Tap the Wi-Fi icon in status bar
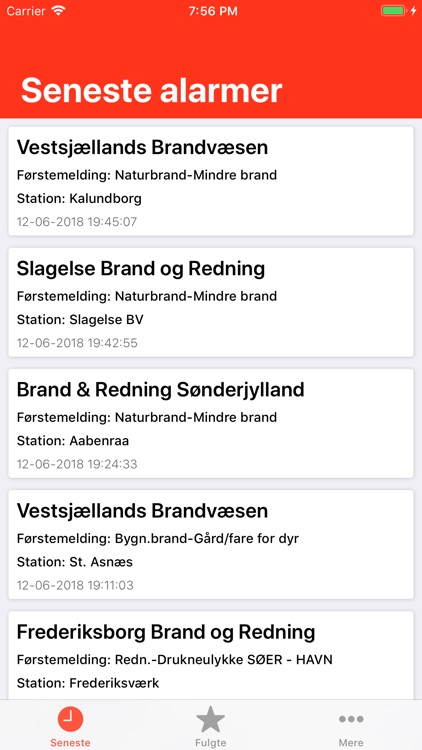 pos(58,11)
